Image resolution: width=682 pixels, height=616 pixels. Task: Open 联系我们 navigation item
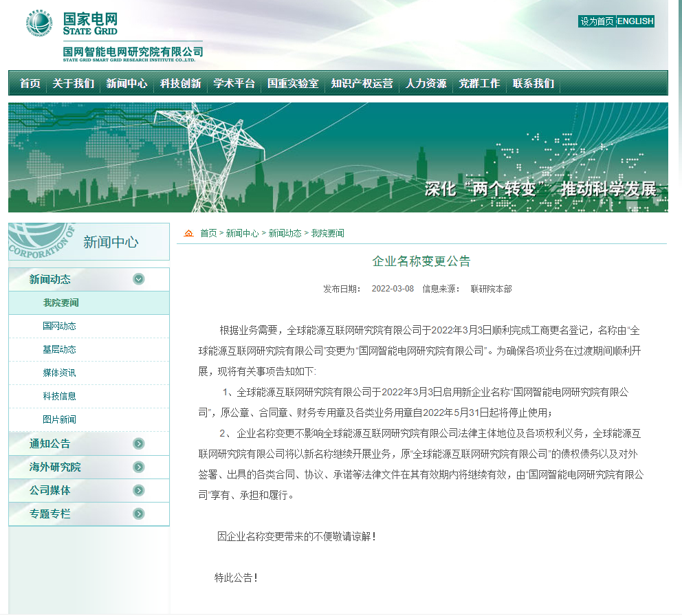(533, 83)
